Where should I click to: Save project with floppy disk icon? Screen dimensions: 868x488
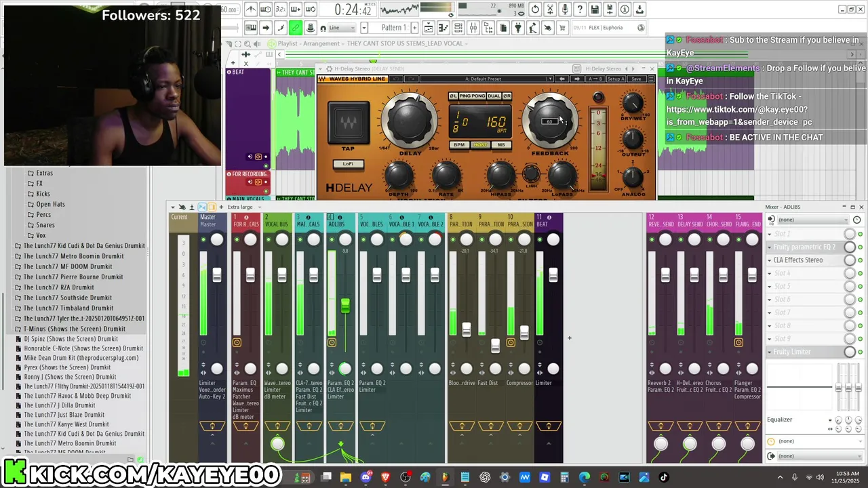coord(595,9)
